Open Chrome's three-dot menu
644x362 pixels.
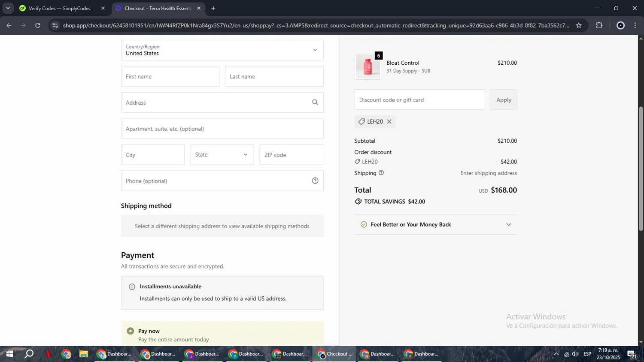pos(635,25)
